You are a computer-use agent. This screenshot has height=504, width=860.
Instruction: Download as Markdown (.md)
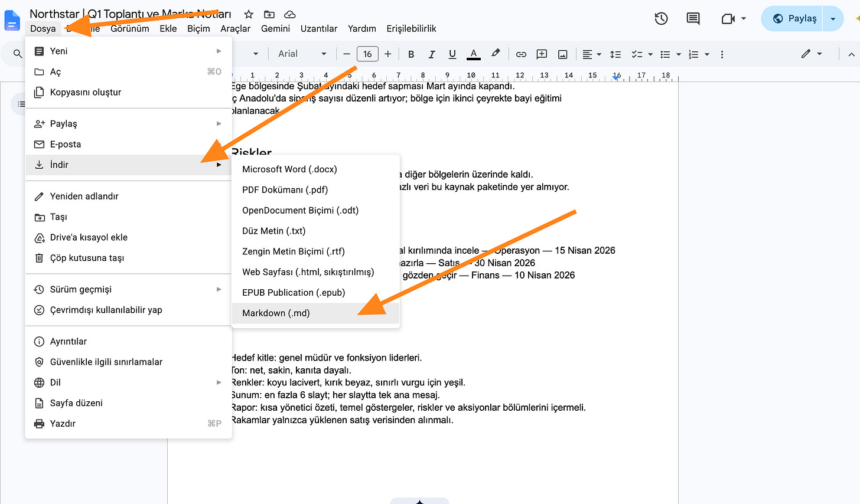(316, 313)
